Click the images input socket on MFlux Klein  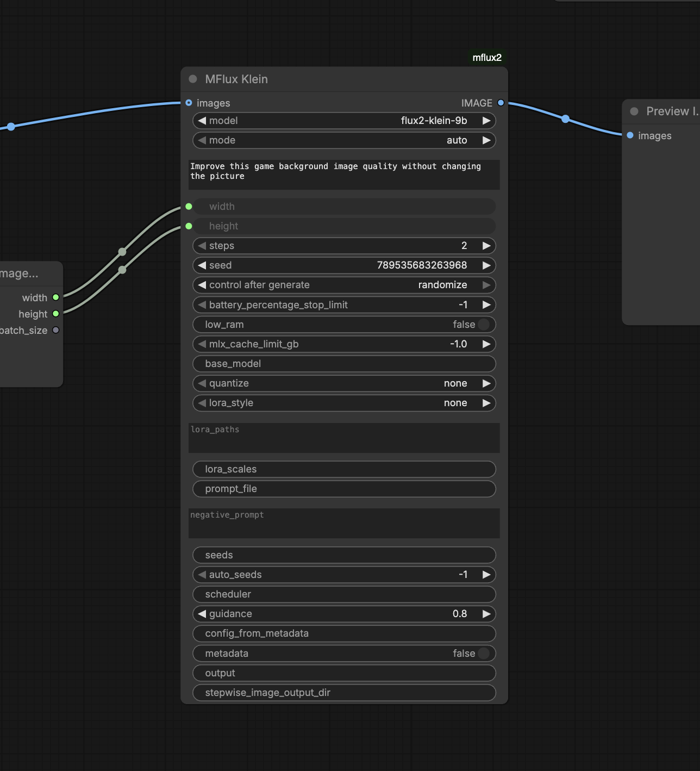(x=189, y=103)
